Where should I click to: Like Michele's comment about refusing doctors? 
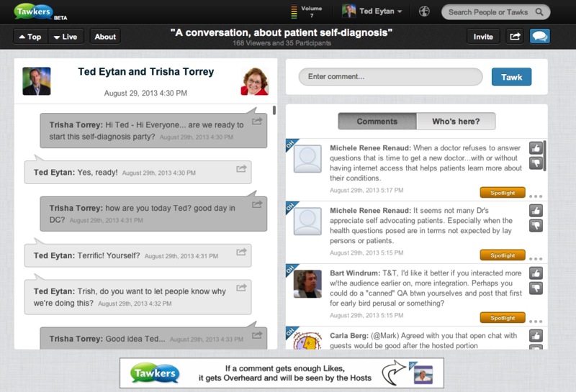pyautogui.click(x=536, y=148)
